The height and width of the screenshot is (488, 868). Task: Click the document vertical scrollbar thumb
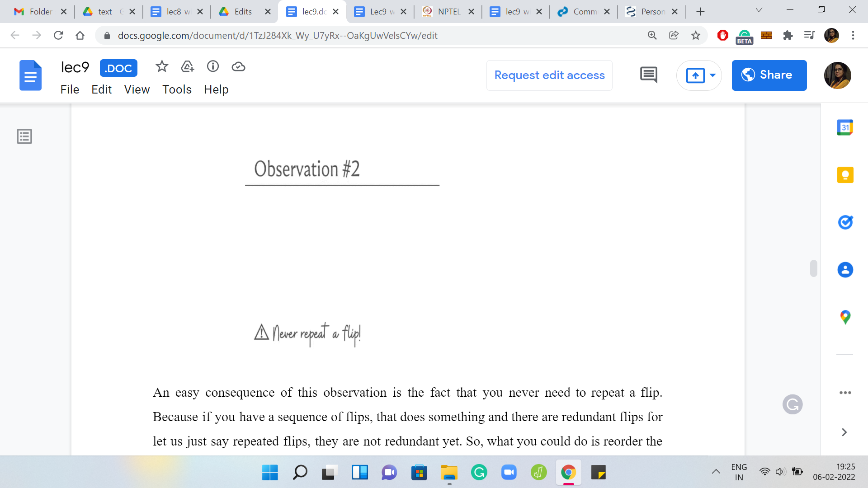pyautogui.click(x=813, y=268)
